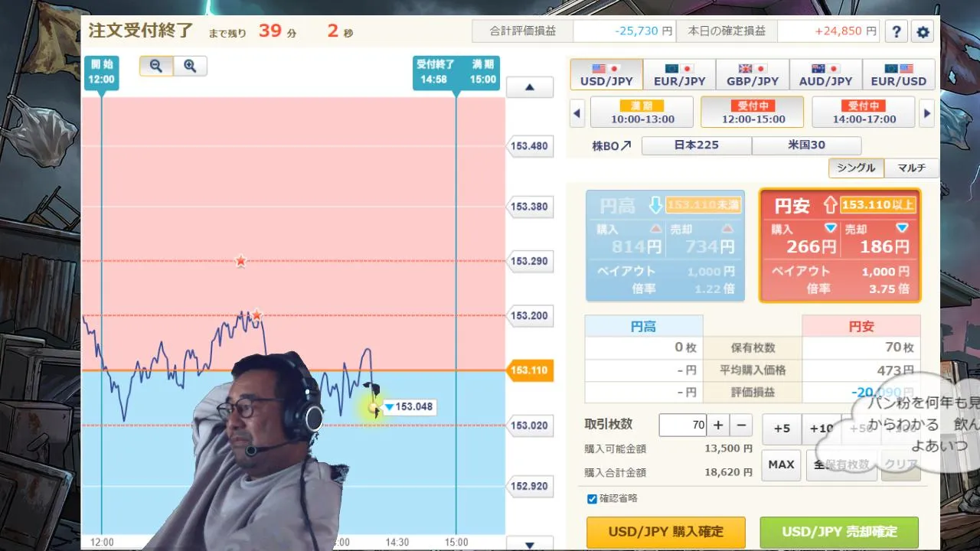
Task: Click the 152.920 price axis label
Action: click(x=529, y=486)
